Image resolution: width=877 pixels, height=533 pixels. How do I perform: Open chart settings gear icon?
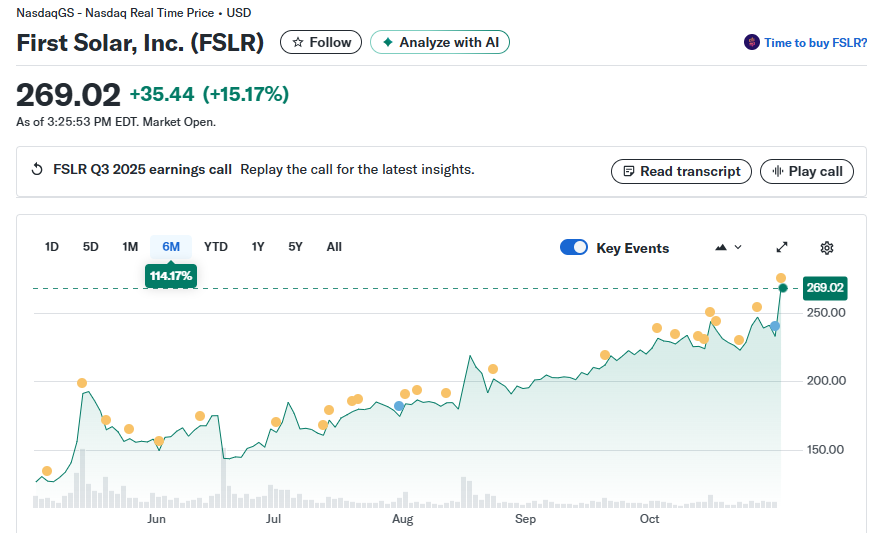(826, 248)
